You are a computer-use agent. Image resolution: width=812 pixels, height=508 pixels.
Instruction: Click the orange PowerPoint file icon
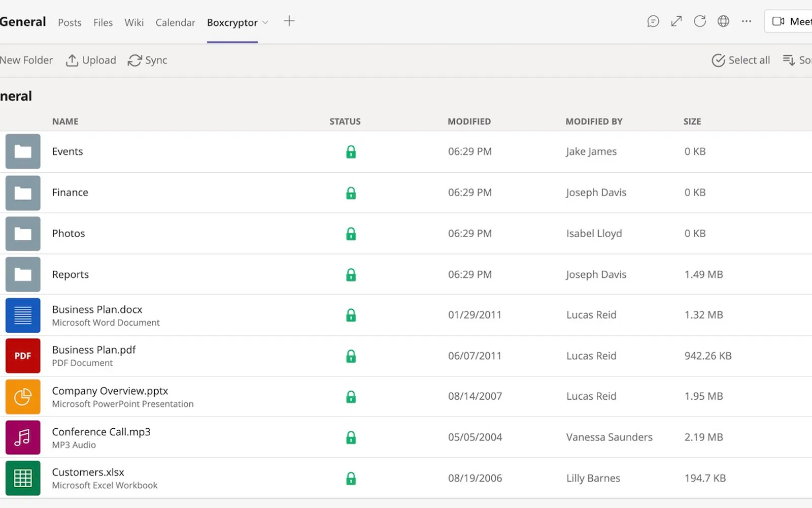pos(23,397)
